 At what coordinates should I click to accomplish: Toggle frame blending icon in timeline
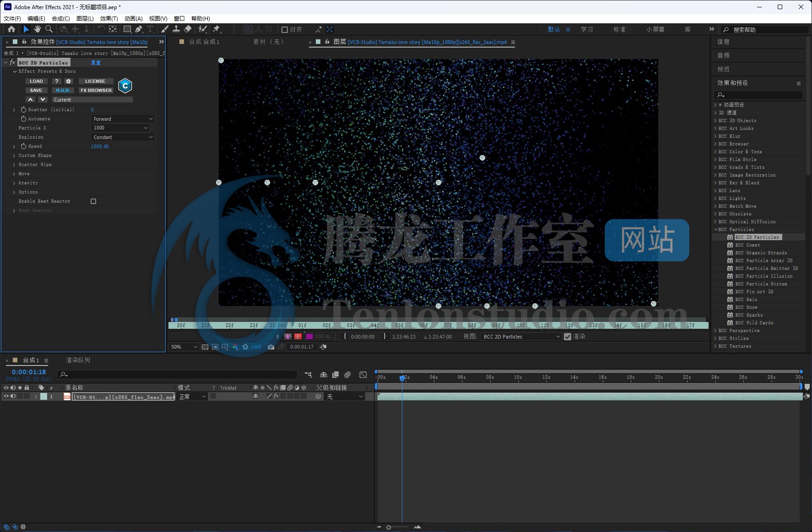pyautogui.click(x=336, y=375)
